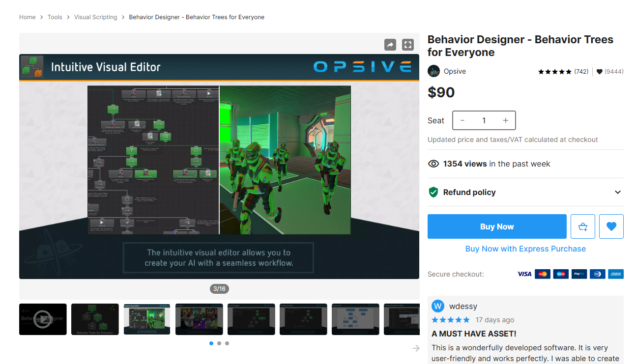The height and width of the screenshot is (364, 635).
Task: Click the Amex payment icon
Action: point(615,274)
